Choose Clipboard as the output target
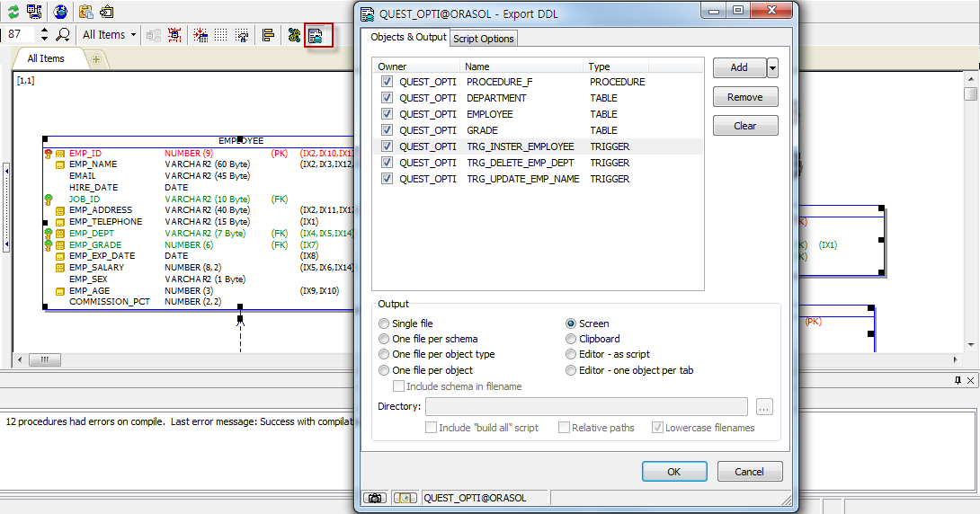Viewport: 980px width, 514px height. pos(571,339)
